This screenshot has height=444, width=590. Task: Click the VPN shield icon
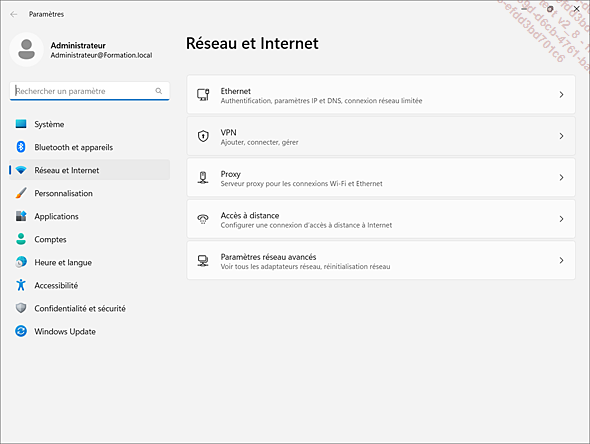[x=203, y=136]
